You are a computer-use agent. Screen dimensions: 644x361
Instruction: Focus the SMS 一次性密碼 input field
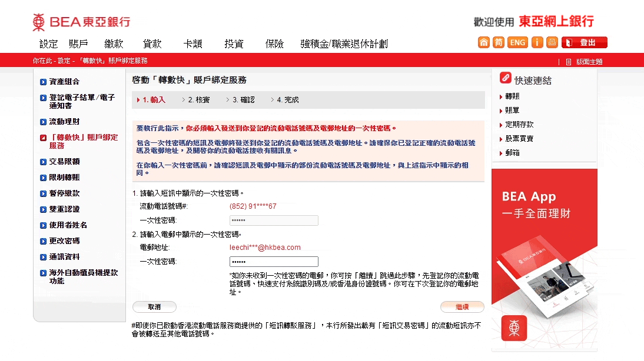[274, 220]
